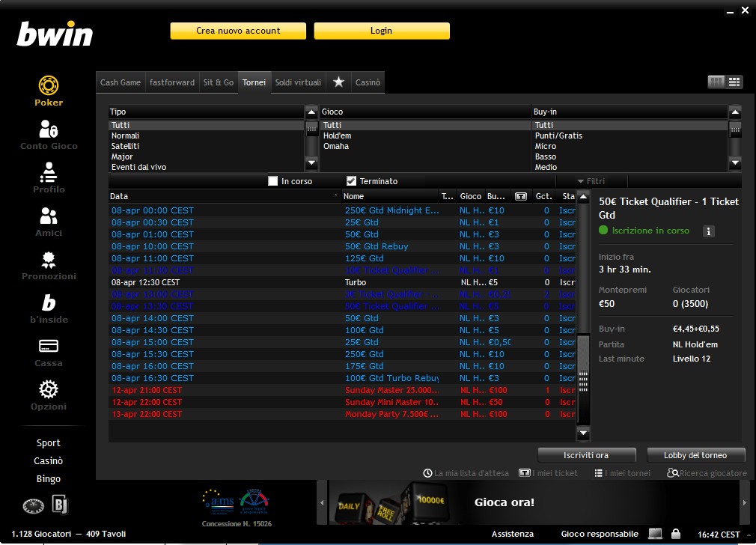The height and width of the screenshot is (545, 756).
Task: Toggle the Terminato checkbox
Action: point(352,181)
